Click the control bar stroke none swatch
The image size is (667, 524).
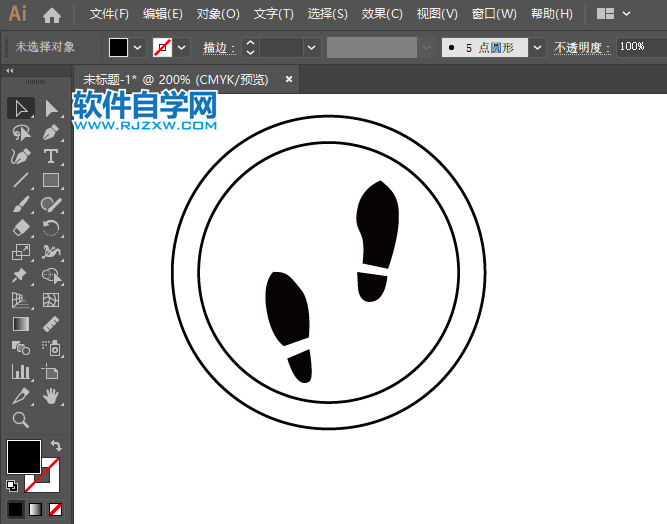pyautogui.click(x=162, y=48)
